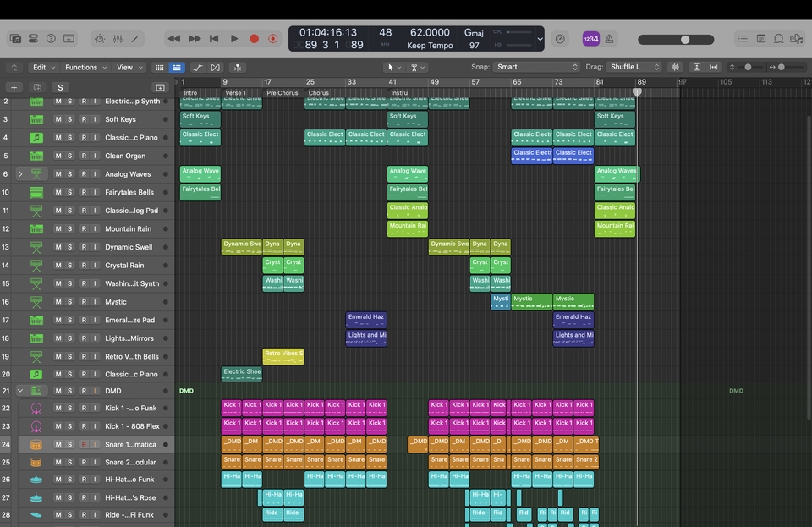The image size is (812, 527).
Task: Click the back arrow in tracks menu bar
Action: click(14, 68)
